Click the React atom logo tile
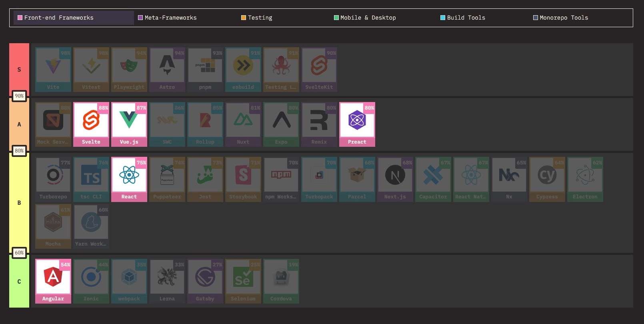This screenshot has height=324, width=644. [x=129, y=179]
